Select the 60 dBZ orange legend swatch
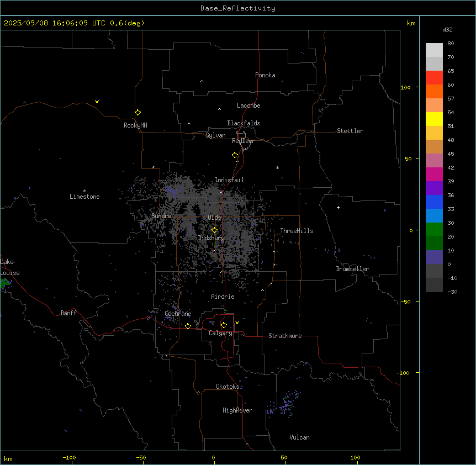Image resolution: width=476 pixels, height=465 pixels. (434, 91)
